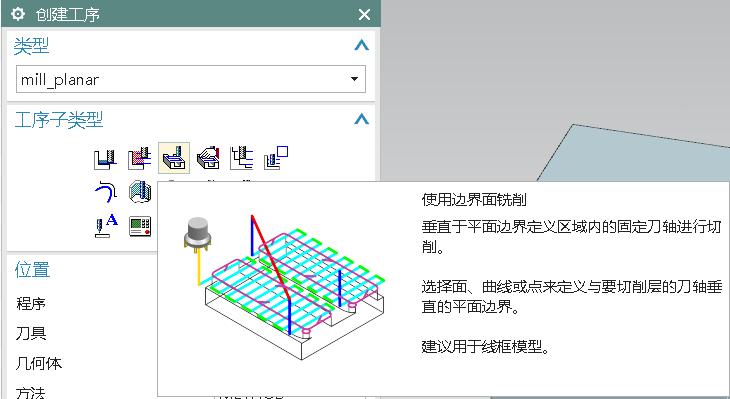
Task: Pick the Planar Mill subtype icon
Action: point(242,159)
